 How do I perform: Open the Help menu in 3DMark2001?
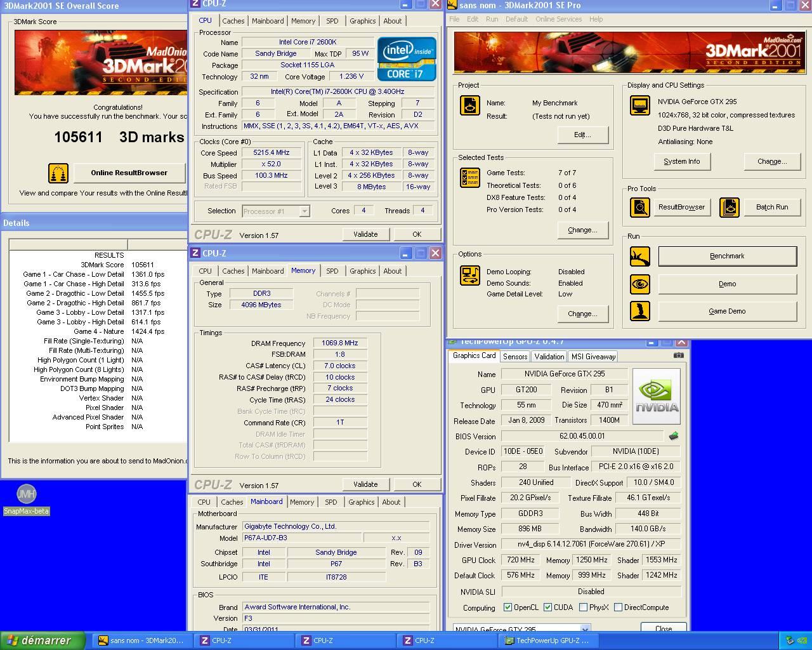596,19
